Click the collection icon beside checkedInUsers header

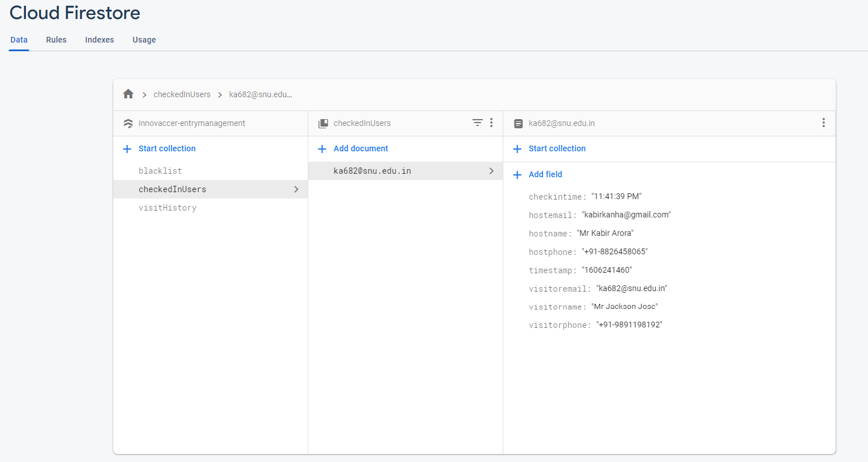click(323, 123)
